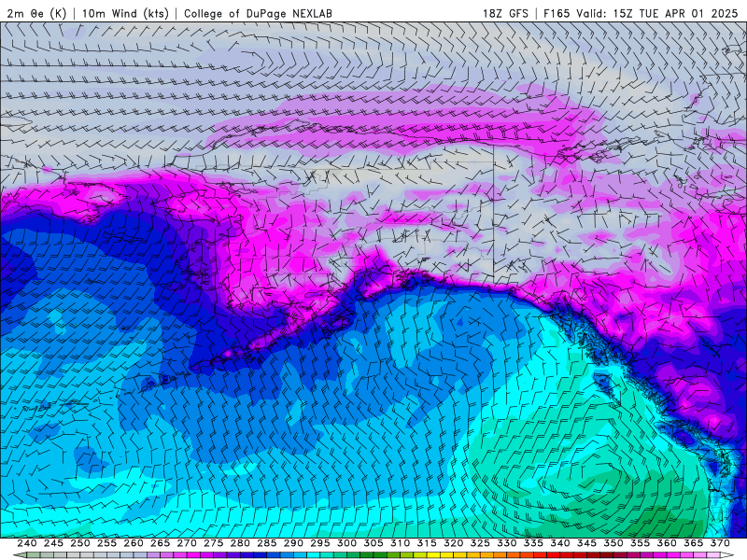Click the 360 scale label
The image size is (747, 560).
pyautogui.click(x=667, y=543)
